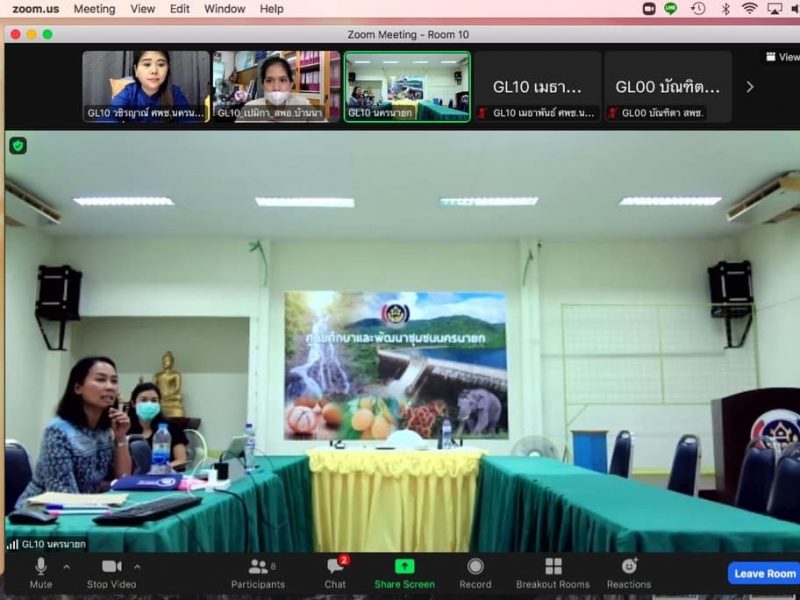Open the Meeting menu

click(x=94, y=9)
